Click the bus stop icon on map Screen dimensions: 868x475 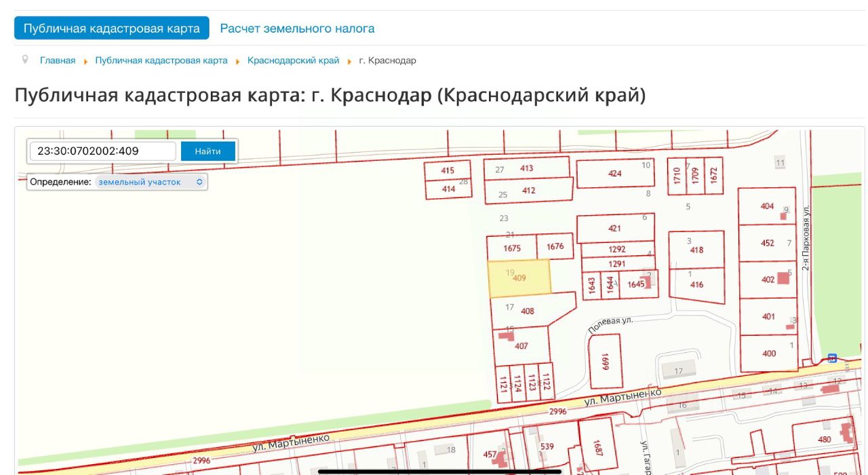tap(832, 358)
